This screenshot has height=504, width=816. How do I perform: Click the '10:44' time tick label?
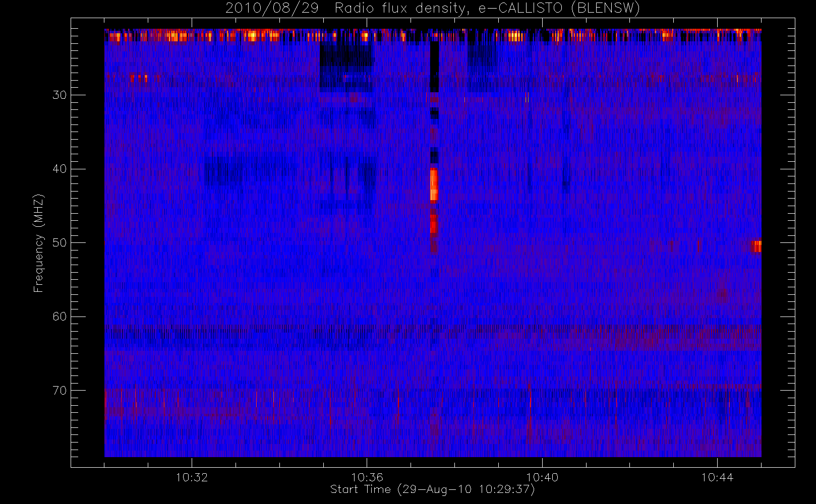tap(717, 477)
